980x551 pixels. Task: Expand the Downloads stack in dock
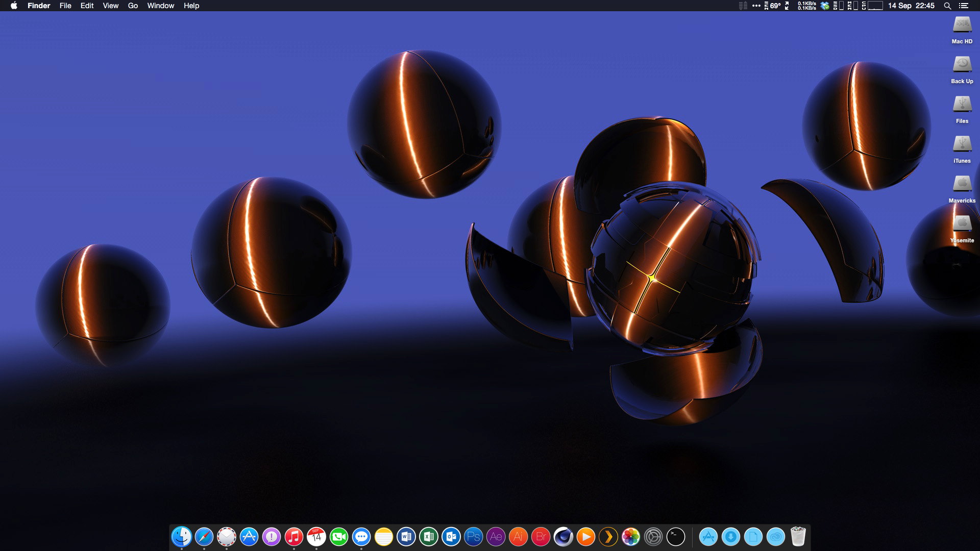coord(731,537)
